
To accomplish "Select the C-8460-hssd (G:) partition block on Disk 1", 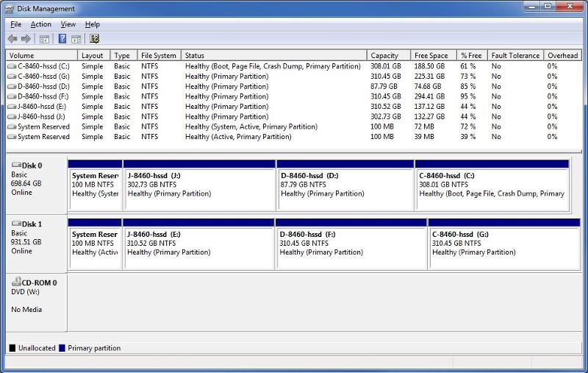I will (x=504, y=244).
